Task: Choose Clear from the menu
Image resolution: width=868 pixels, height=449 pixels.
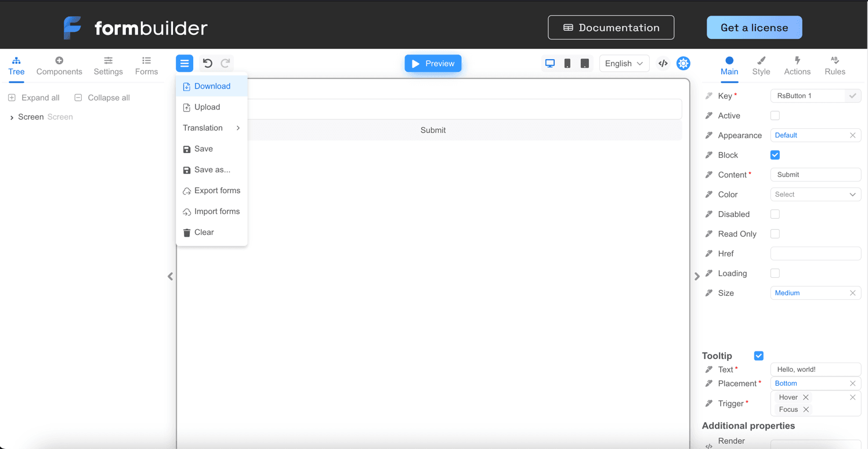Action: [x=204, y=232]
